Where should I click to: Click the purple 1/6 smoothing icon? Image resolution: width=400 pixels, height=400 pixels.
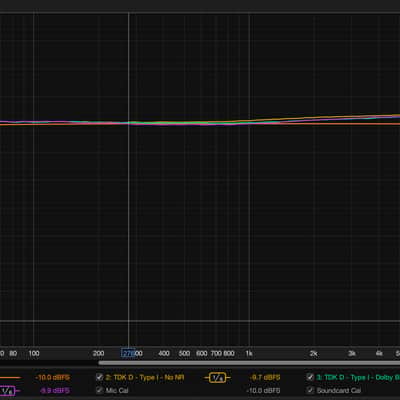pyautogui.click(x=7, y=390)
